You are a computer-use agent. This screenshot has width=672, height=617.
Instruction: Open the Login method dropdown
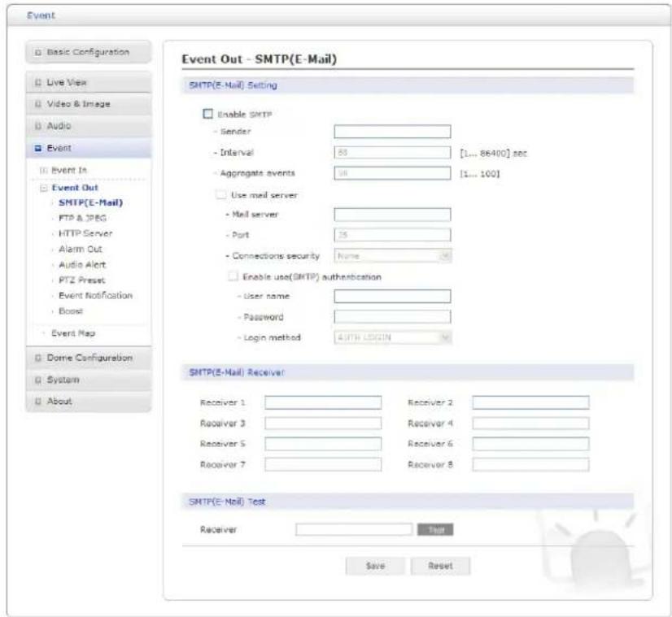392,338
